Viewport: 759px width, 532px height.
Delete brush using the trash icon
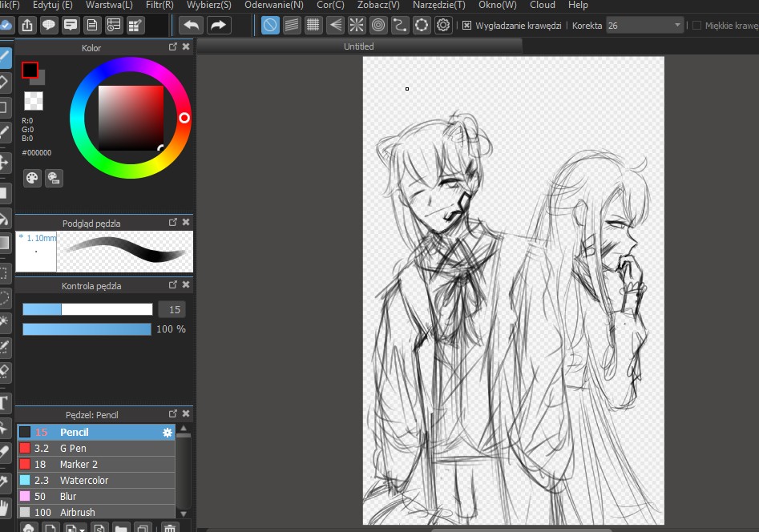[x=170, y=528]
